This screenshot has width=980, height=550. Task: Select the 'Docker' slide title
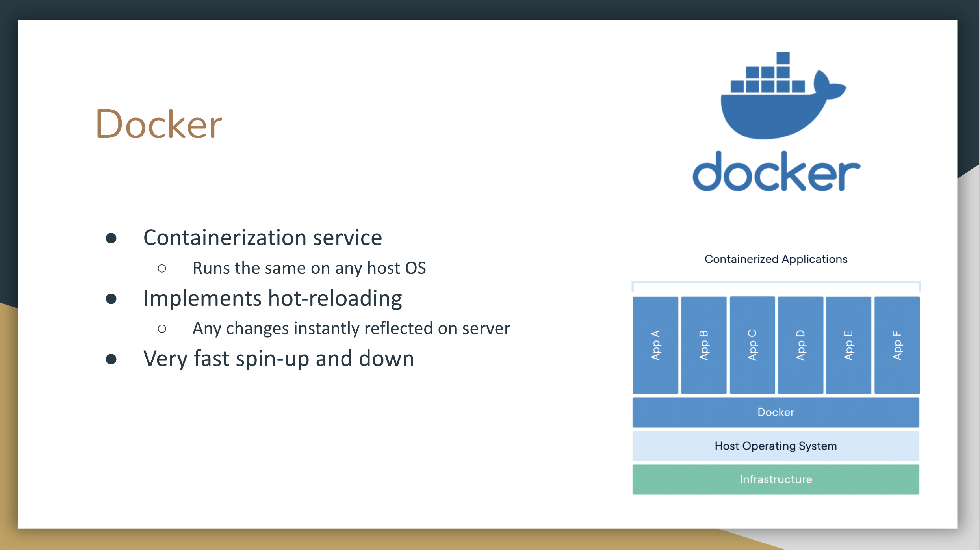pos(159,124)
